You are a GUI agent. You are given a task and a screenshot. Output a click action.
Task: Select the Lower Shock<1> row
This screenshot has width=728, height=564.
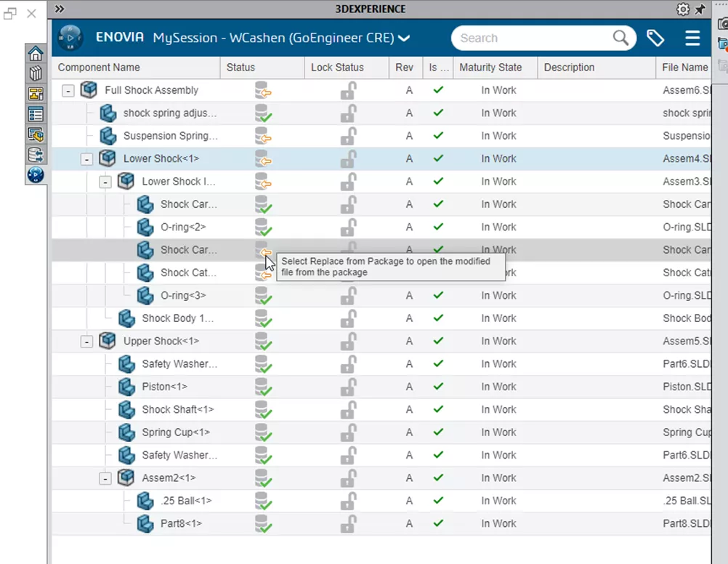[x=161, y=158]
